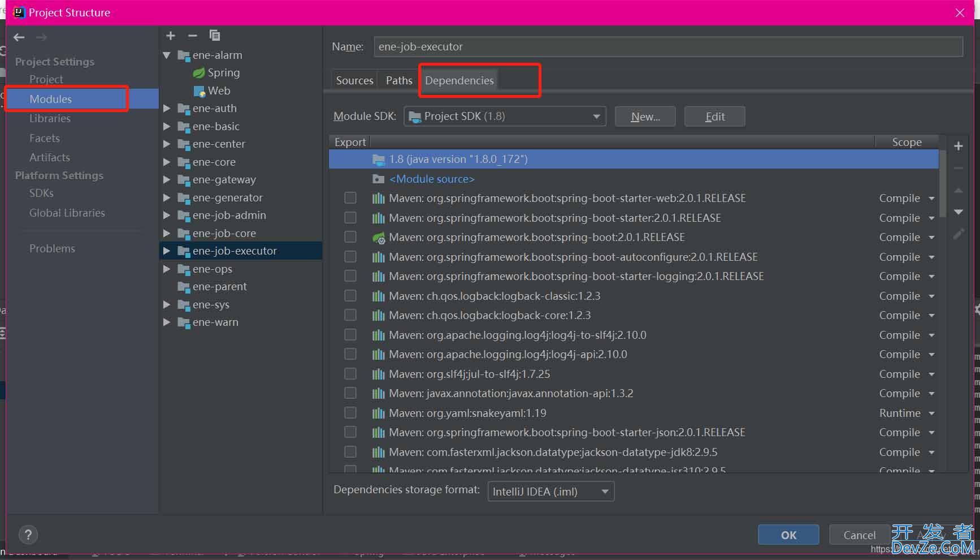Check export box for spring-boot-starter:2.0.1.RELEASE

click(350, 218)
